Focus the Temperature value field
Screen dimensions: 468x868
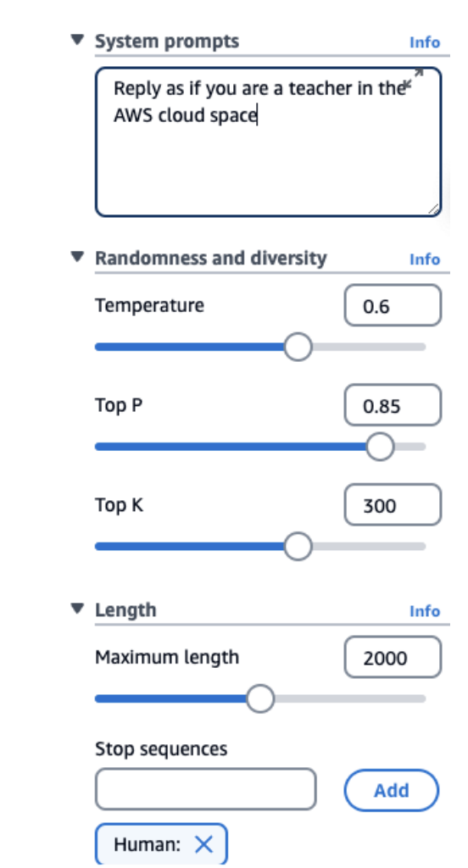click(393, 305)
